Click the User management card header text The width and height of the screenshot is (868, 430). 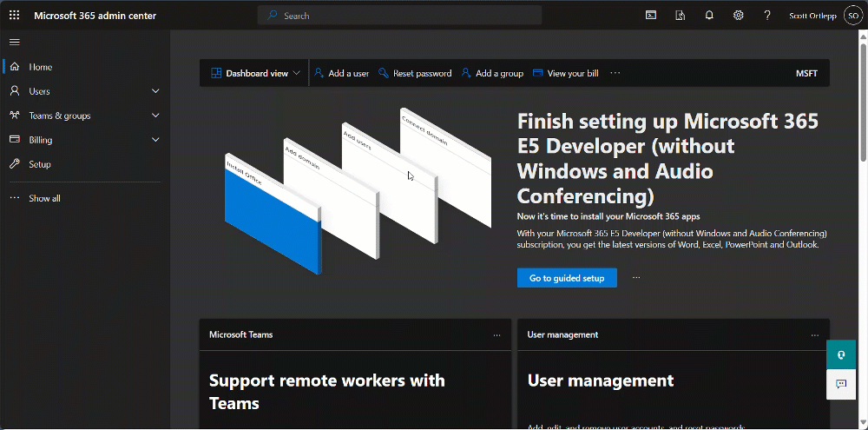tap(562, 334)
